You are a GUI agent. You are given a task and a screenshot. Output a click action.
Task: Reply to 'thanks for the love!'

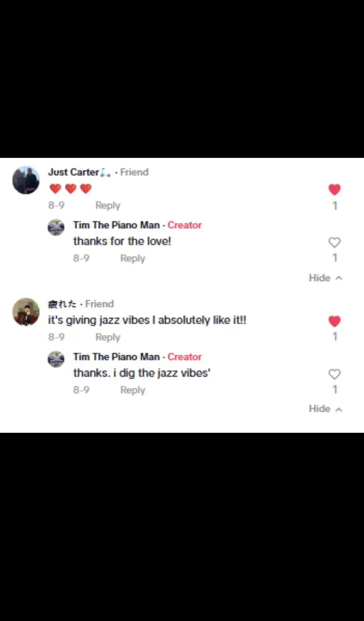pos(133,258)
